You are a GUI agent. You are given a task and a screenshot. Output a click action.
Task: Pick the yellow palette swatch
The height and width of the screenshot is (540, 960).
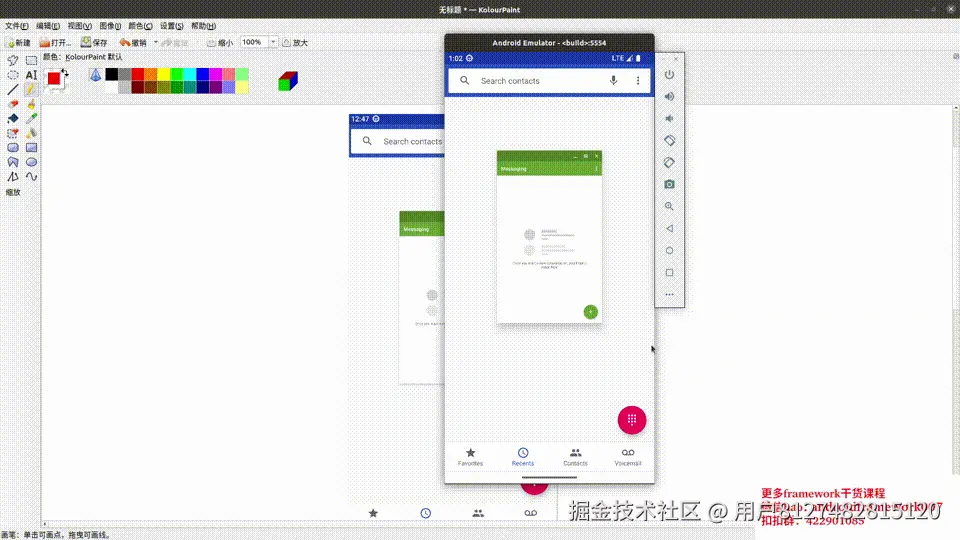point(164,74)
